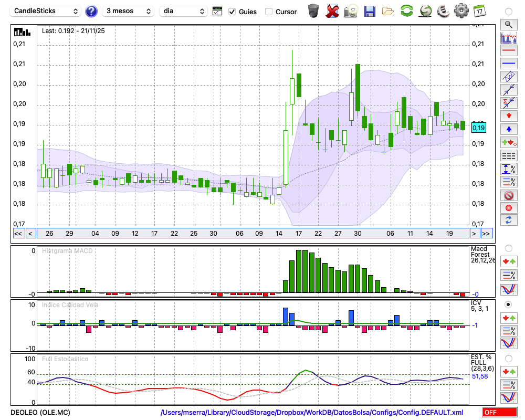Open the gear settings icon
Viewport: 525px width, 420px height.
461,11
